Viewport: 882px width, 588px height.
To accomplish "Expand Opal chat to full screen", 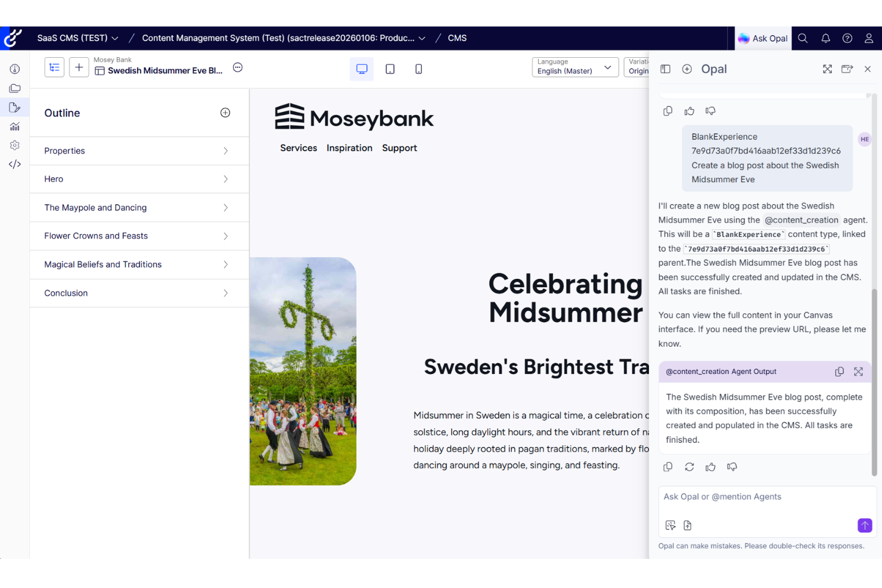I will point(827,69).
